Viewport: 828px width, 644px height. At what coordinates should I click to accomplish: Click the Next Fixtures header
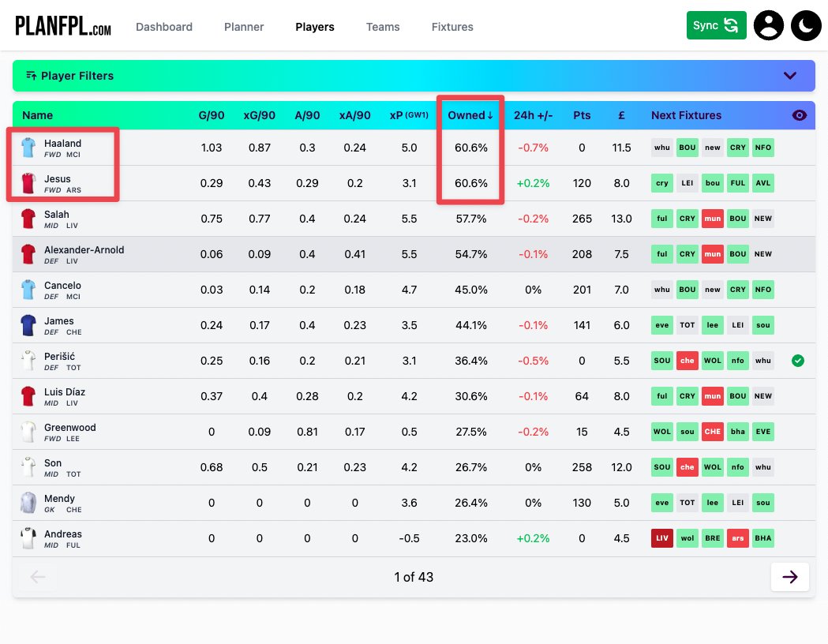tap(686, 115)
